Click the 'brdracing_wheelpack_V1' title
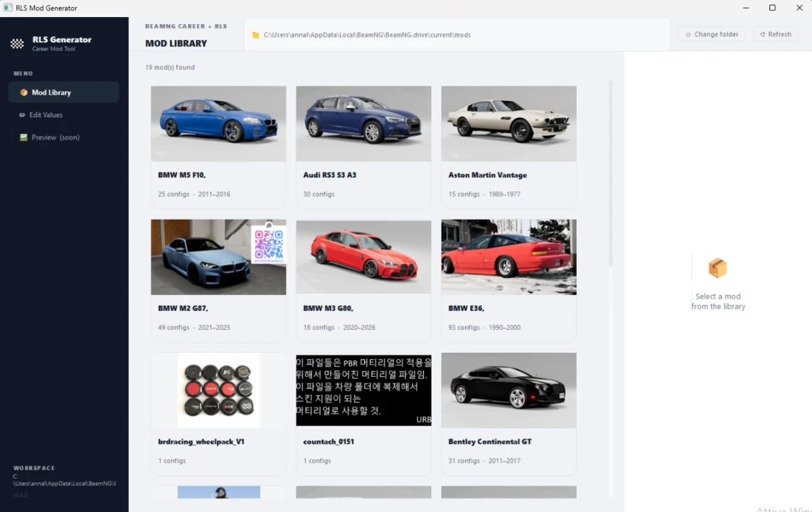The width and height of the screenshot is (812, 512). (x=201, y=442)
